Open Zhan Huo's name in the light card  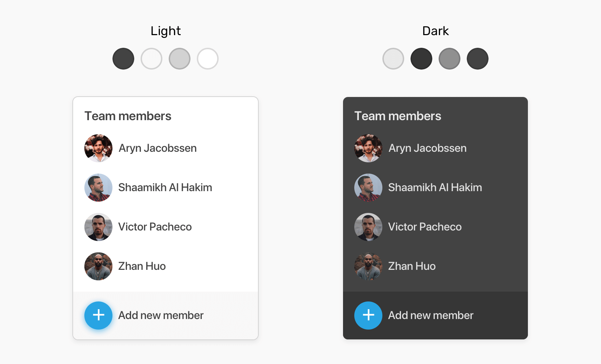142,266
